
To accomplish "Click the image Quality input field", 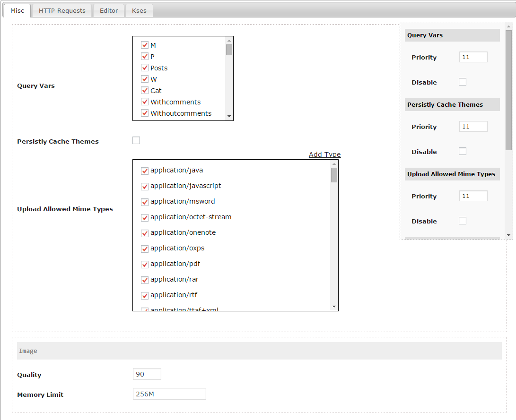I will 147,374.
